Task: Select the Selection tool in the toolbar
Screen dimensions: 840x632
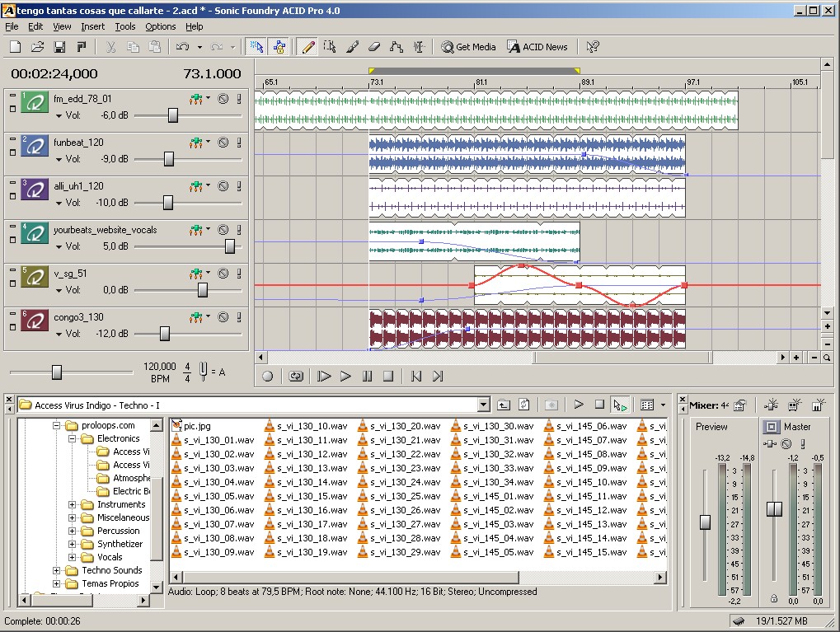Action: point(330,47)
